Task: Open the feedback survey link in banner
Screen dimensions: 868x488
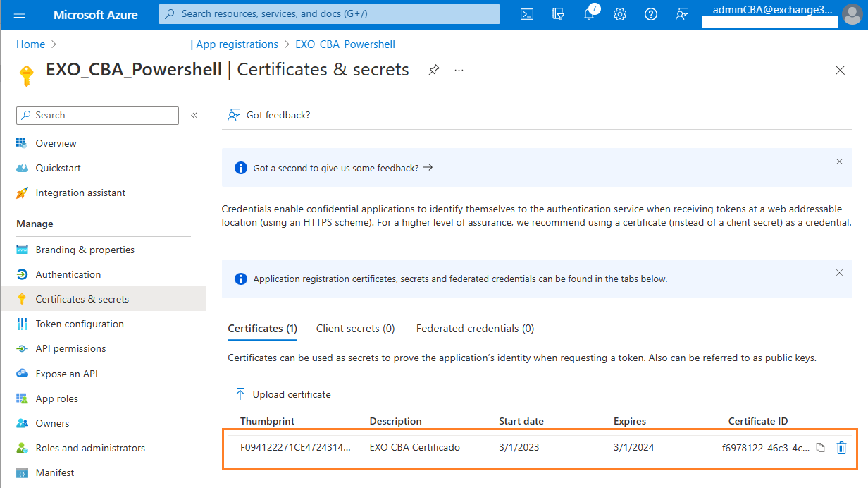Action: (x=342, y=168)
